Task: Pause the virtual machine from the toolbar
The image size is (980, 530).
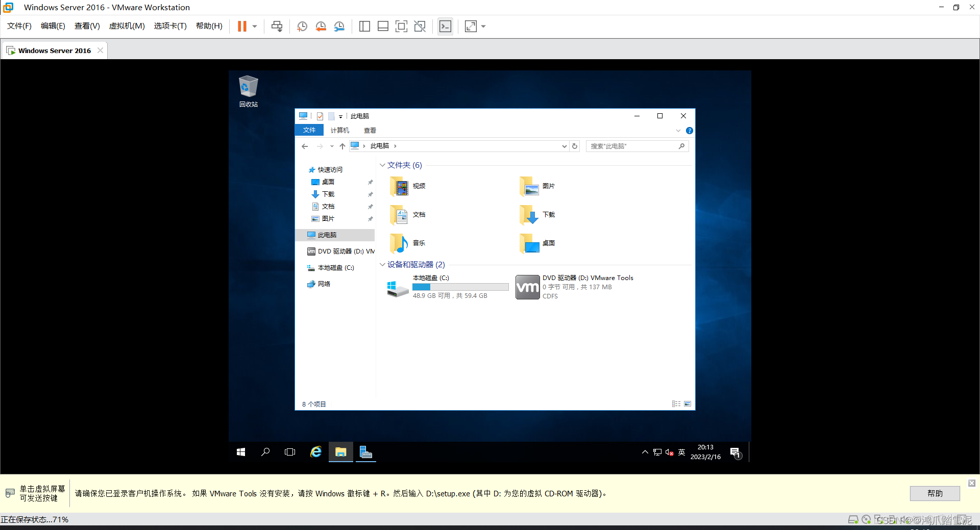Action: [242, 26]
